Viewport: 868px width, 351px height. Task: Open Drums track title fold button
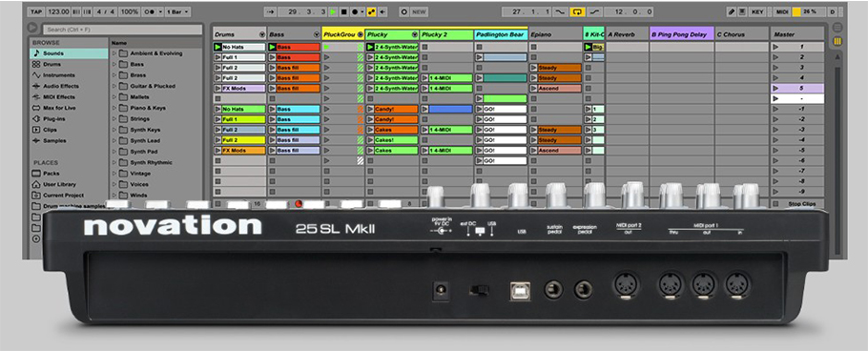[262, 34]
